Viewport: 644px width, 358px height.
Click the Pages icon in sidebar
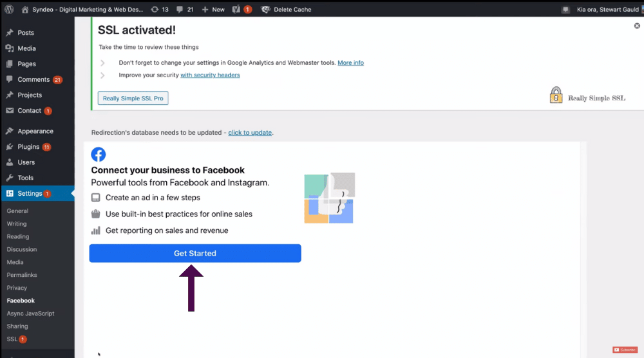pyautogui.click(x=10, y=64)
